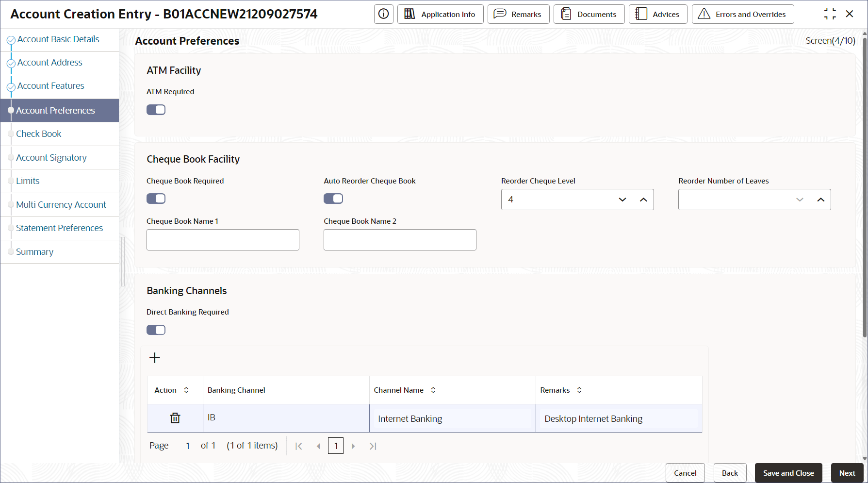Go to last page of channels table
Screen dimensions: 868x483
point(373,446)
